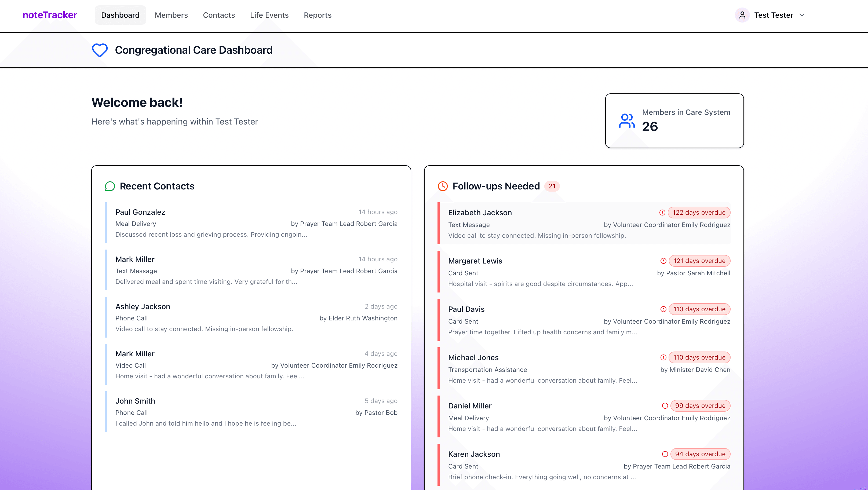Click the green chat icon next to Recent Contacts

coord(110,186)
